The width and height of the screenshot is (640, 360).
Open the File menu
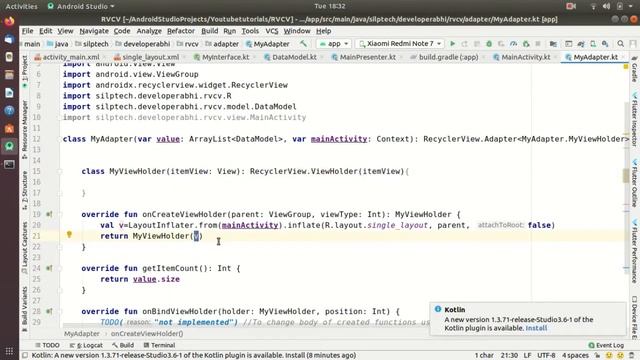click(x=27, y=31)
